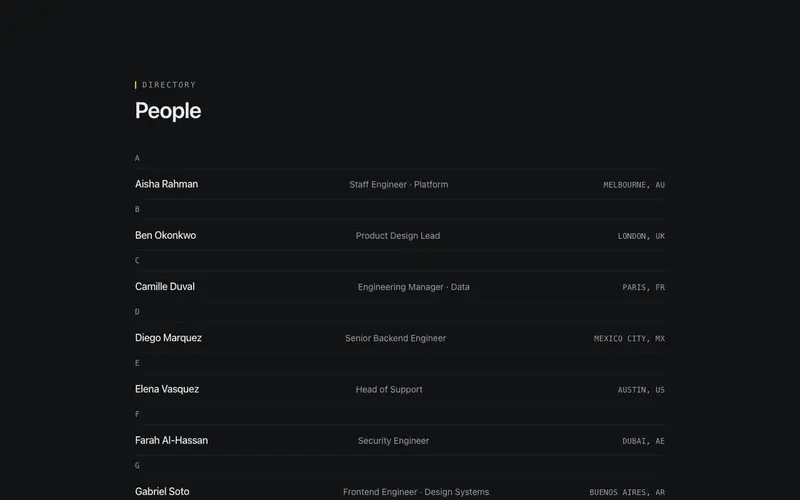The image size is (800, 500).
Task: Click the section letter B header
Action: point(137,209)
